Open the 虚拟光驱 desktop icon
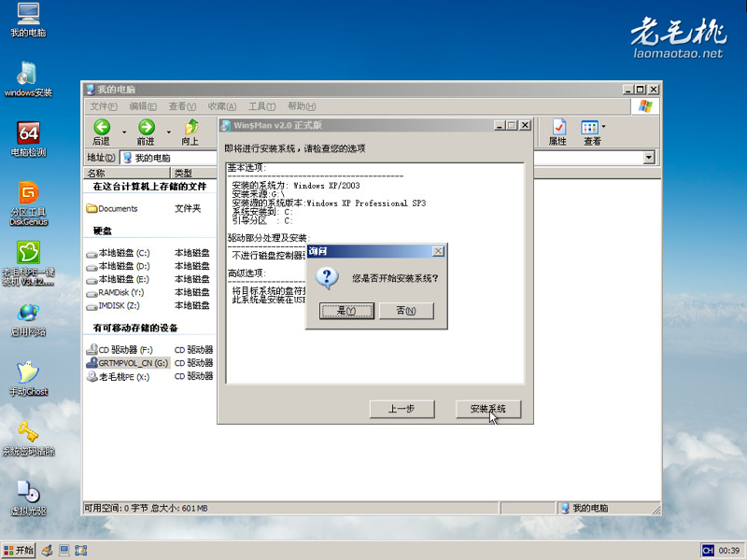Viewport: 747px width, 560px height. [x=28, y=498]
